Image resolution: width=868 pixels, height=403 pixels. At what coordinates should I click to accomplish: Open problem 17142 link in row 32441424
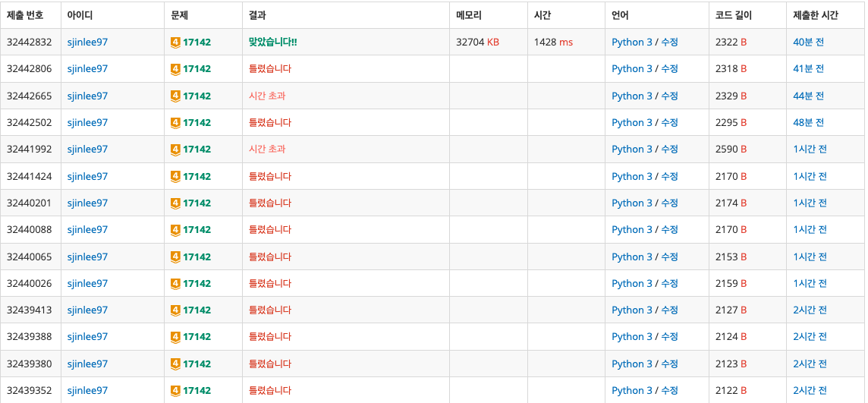click(197, 177)
